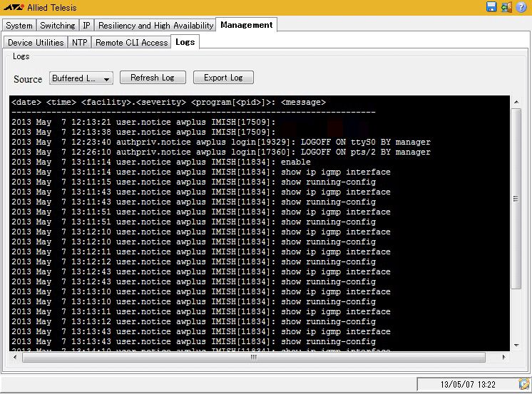Open the Remote CLI Access sub-tab
532x394 pixels.
[x=131, y=42]
